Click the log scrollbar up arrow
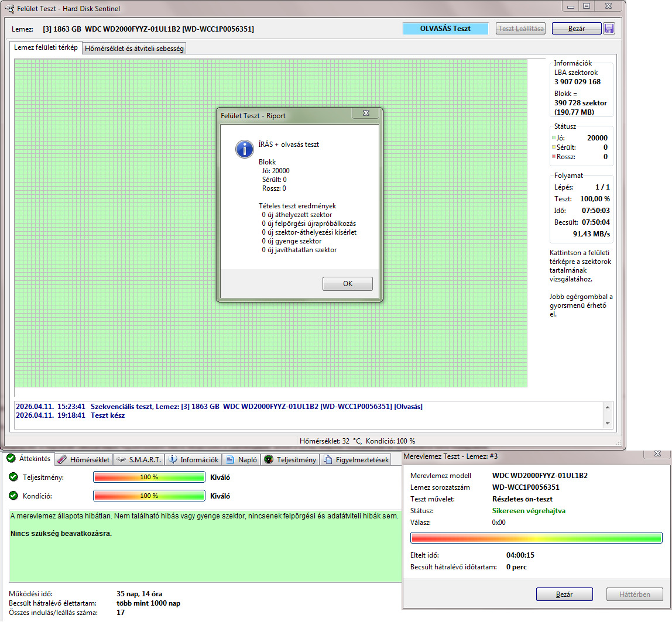Viewport: 672px width, 622px height. click(607, 407)
